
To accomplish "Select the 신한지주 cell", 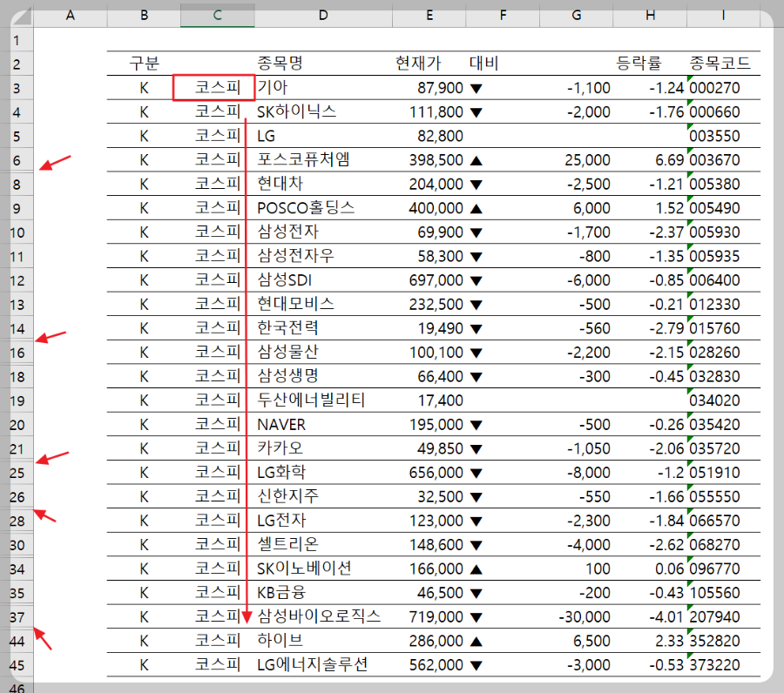I will coord(323,496).
